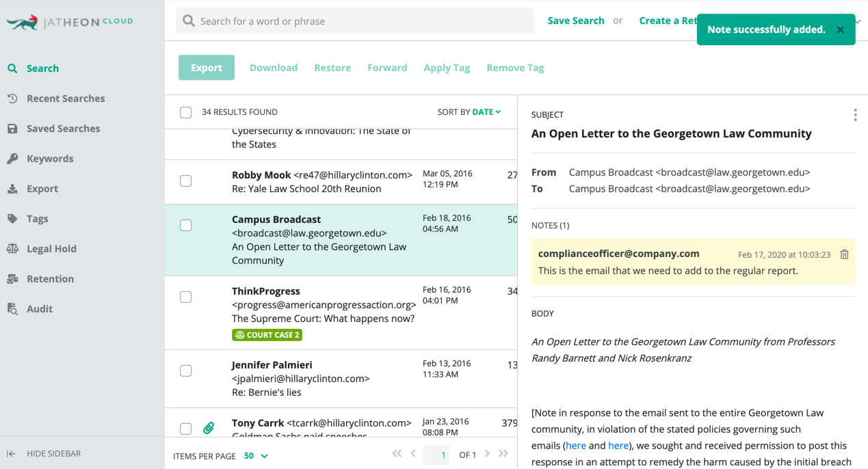The height and width of the screenshot is (469, 868).
Task: Click the green Export button
Action: [207, 68]
